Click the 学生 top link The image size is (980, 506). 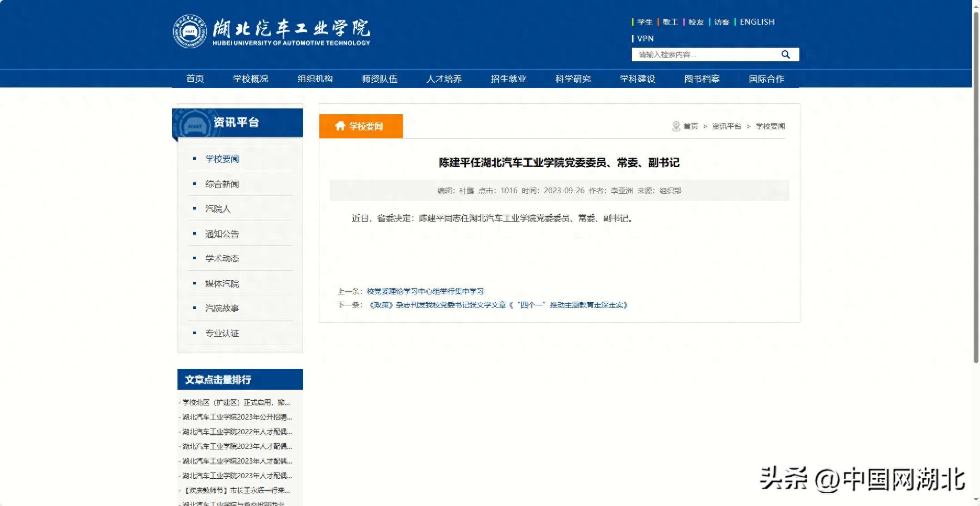[644, 22]
